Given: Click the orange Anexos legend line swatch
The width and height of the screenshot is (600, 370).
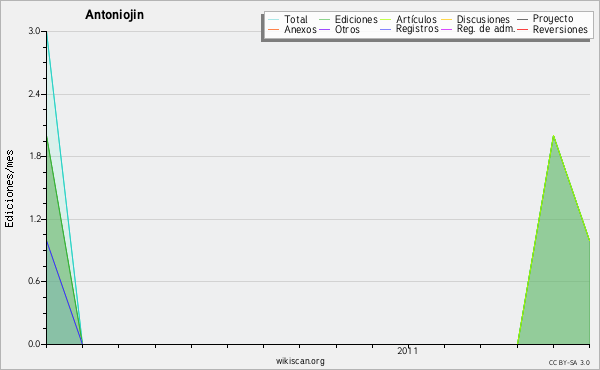Looking at the screenshot, I should point(274,29).
